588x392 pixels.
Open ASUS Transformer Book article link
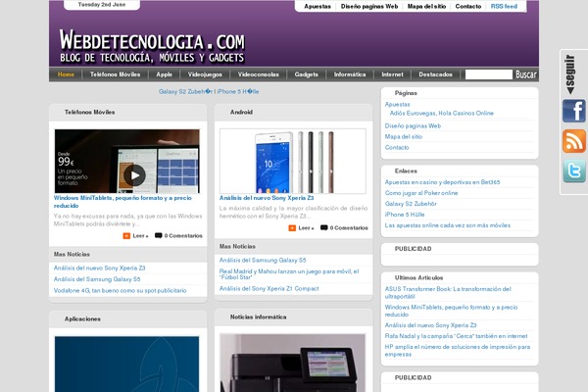448,293
